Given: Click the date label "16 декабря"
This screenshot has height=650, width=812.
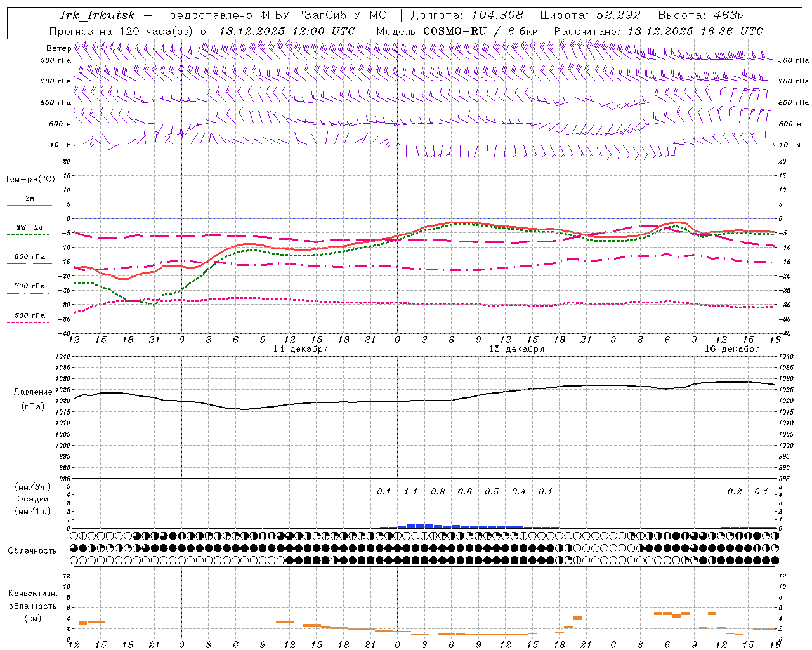Looking at the screenshot, I should [x=732, y=349].
